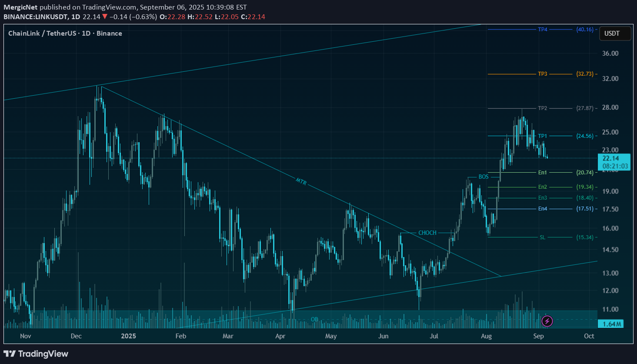Image resolution: width=637 pixels, height=364 pixels.
Task: Click the SL stop loss label
Action: (x=543, y=237)
